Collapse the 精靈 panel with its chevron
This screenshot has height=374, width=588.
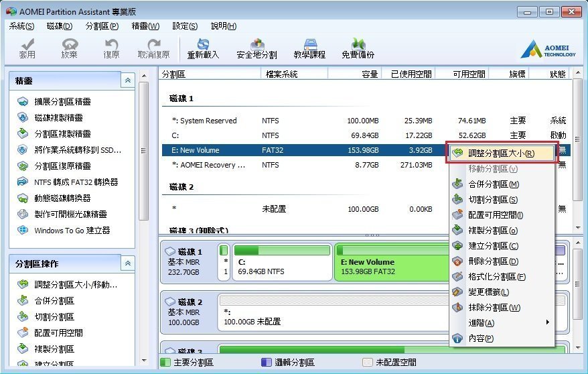click(128, 80)
